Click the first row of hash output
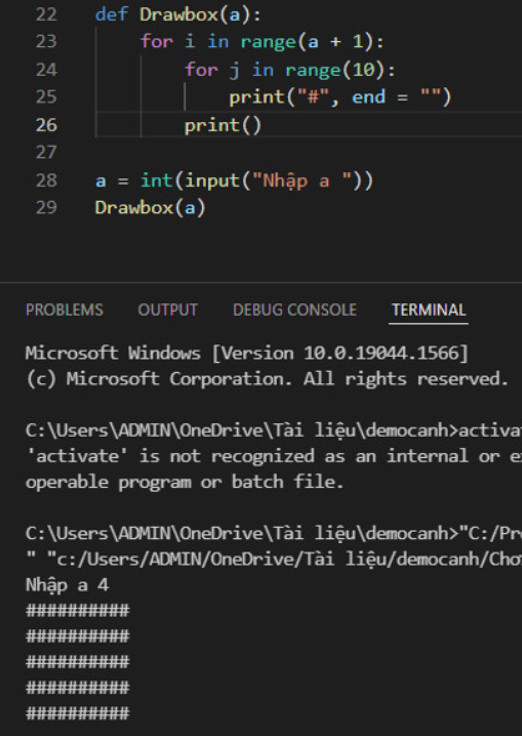522x736 pixels. (77, 611)
